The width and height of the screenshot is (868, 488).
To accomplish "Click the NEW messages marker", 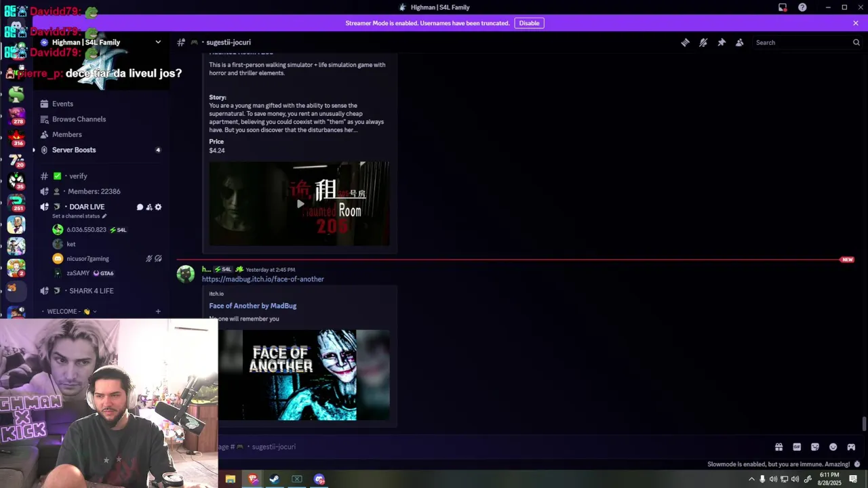I will pyautogui.click(x=847, y=260).
